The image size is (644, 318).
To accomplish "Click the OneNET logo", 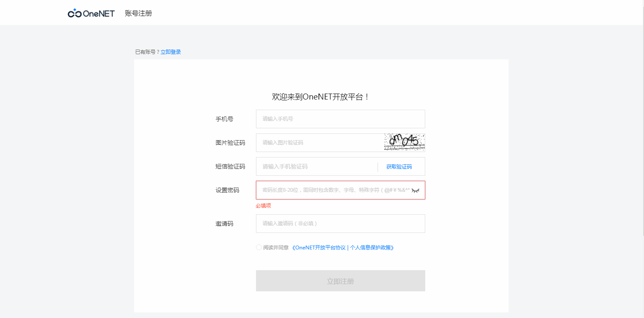I will 91,13.
